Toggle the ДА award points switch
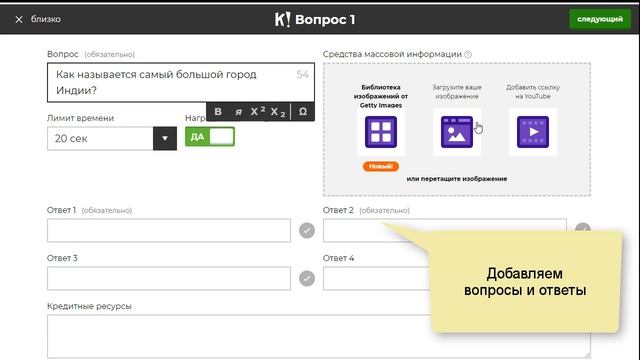The height and width of the screenshot is (360, 640). point(210,137)
